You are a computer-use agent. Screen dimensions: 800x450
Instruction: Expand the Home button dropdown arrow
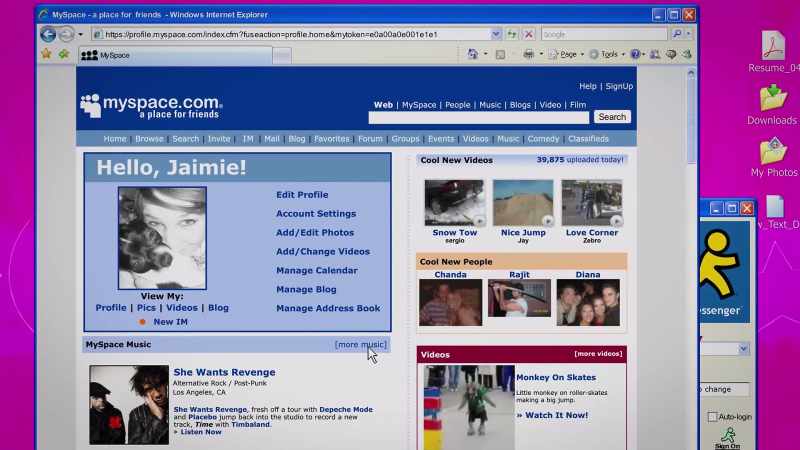coord(485,54)
